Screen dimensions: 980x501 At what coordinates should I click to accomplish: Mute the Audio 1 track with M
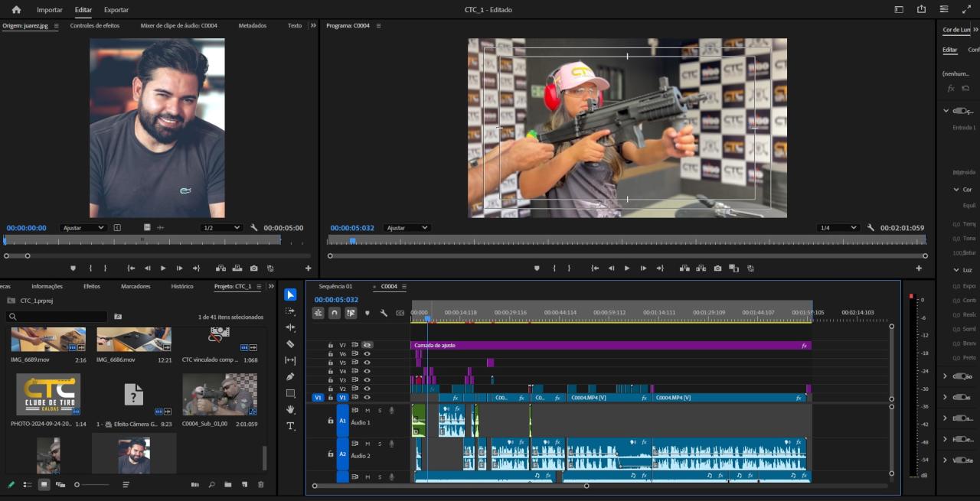pyautogui.click(x=367, y=411)
